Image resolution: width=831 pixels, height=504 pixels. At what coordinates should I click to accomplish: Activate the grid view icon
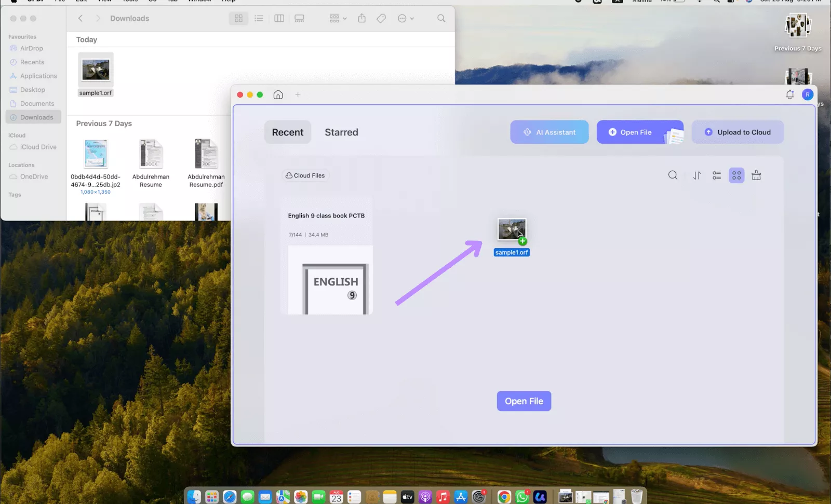pos(736,175)
